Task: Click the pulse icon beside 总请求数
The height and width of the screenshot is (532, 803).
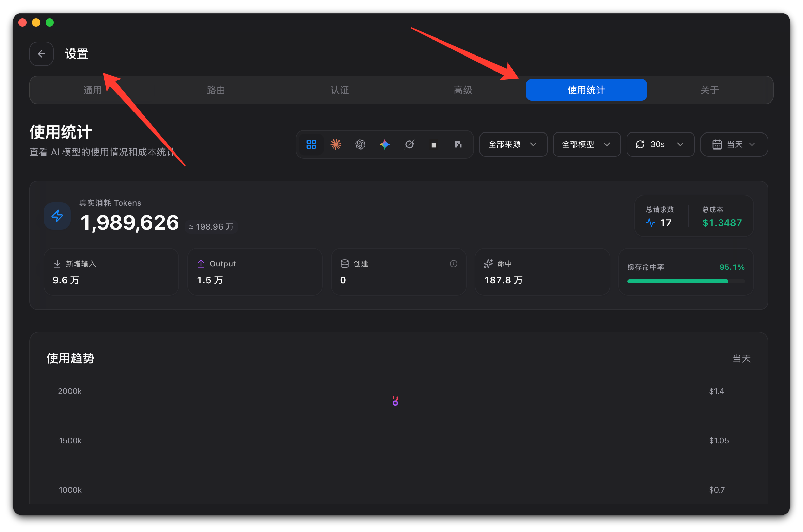Action: coord(650,223)
